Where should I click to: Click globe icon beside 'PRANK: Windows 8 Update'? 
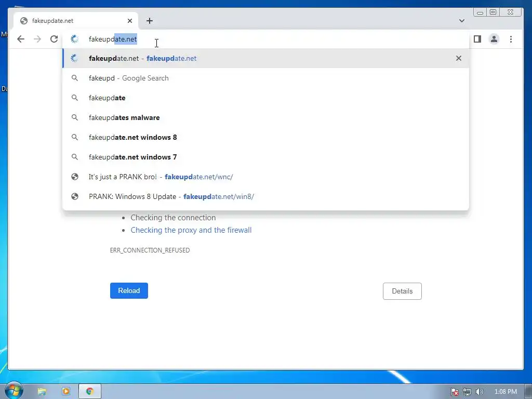pos(75,196)
